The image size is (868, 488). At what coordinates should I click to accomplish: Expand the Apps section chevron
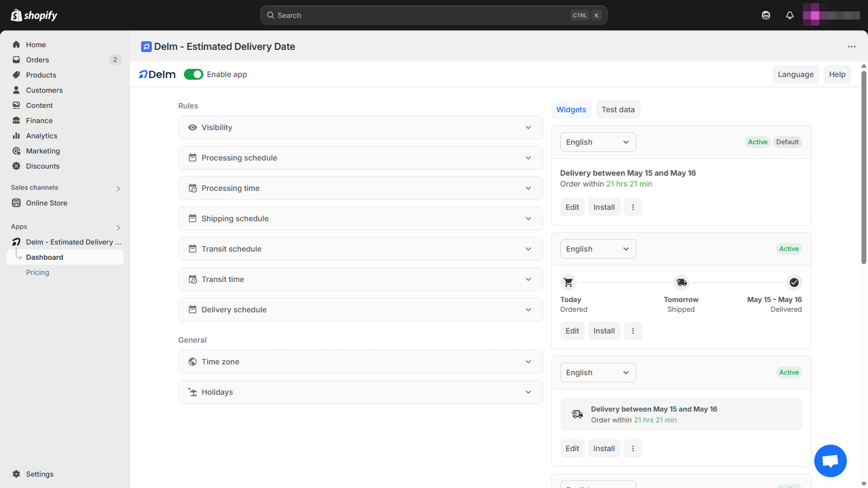coord(118,228)
